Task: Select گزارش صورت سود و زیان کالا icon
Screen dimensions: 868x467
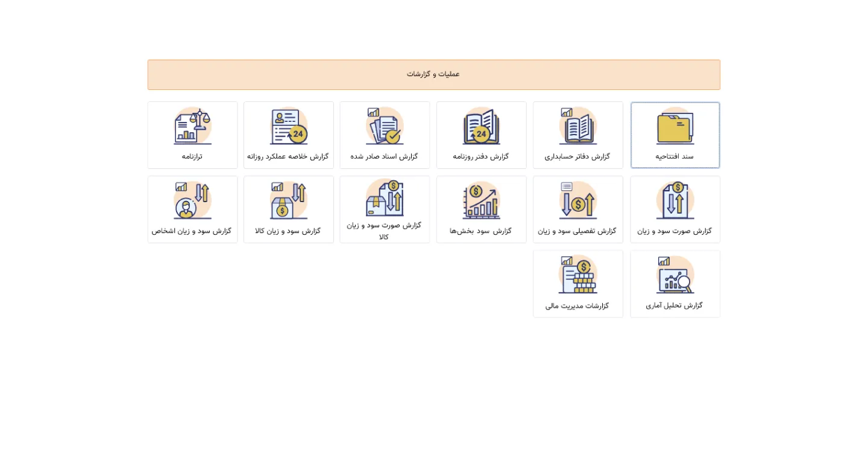Action: (385, 198)
